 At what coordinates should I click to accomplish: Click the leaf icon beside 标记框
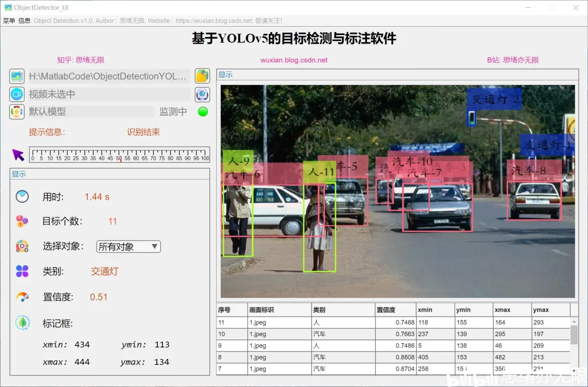coord(22,322)
